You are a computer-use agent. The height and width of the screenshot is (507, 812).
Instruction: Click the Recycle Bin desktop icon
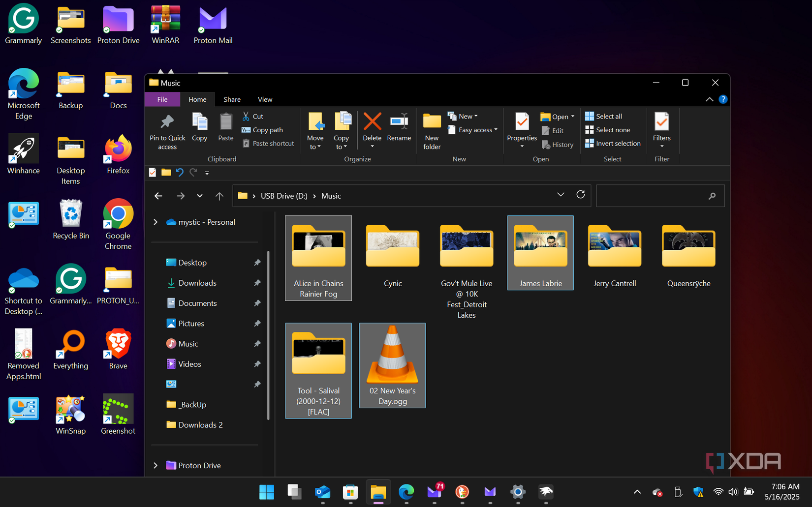[71, 220]
